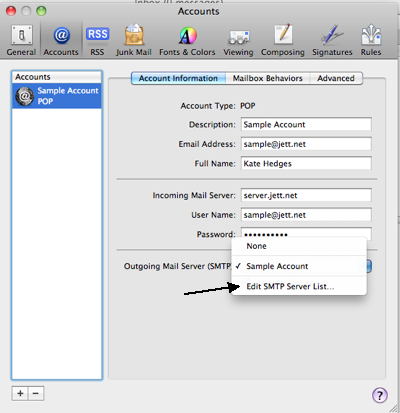
Task: Click the Account Type POP value
Action: [x=248, y=106]
